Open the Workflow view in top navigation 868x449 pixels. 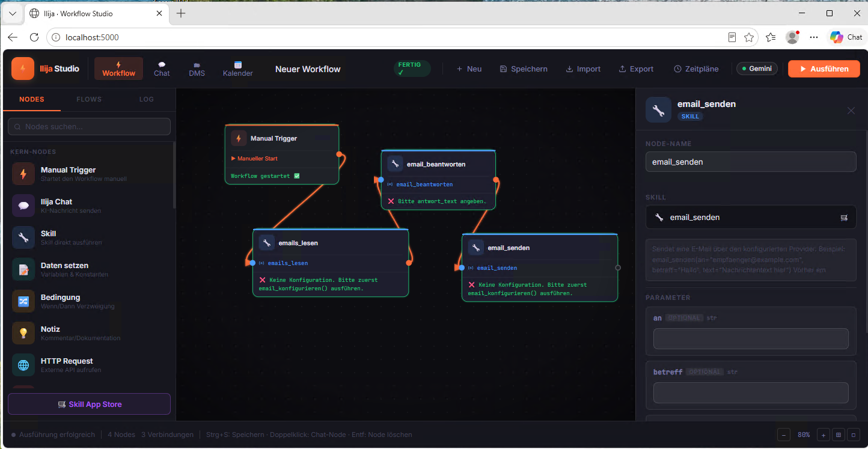(x=118, y=69)
